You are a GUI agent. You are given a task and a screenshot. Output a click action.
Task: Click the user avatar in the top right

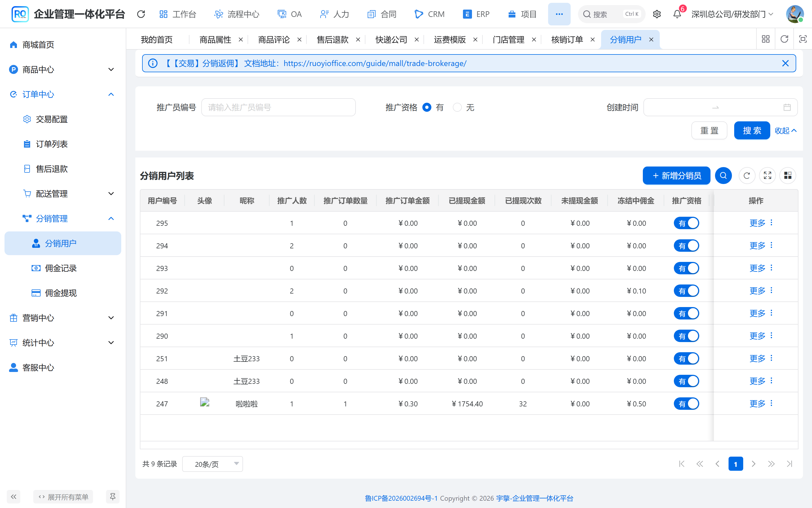795,14
